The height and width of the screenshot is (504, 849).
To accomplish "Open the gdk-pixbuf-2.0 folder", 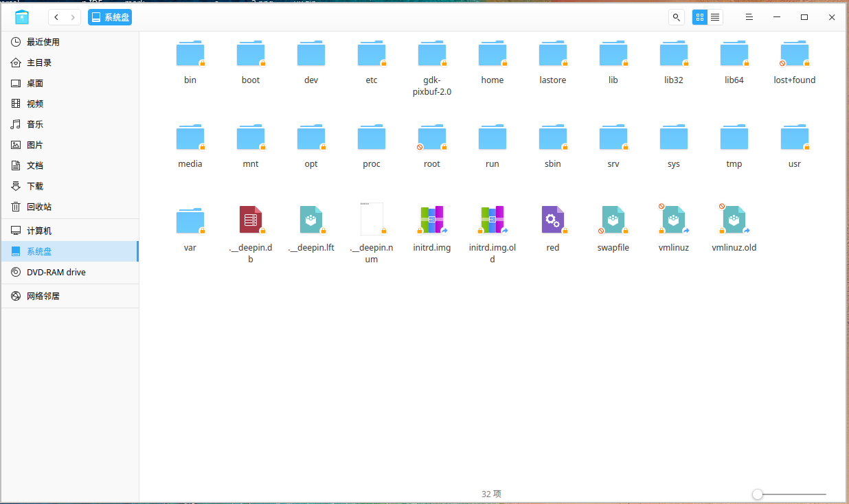I will click(432, 54).
